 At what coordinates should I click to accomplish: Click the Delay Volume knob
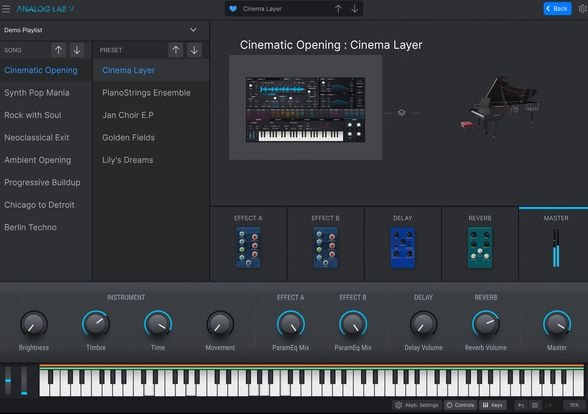click(x=423, y=324)
